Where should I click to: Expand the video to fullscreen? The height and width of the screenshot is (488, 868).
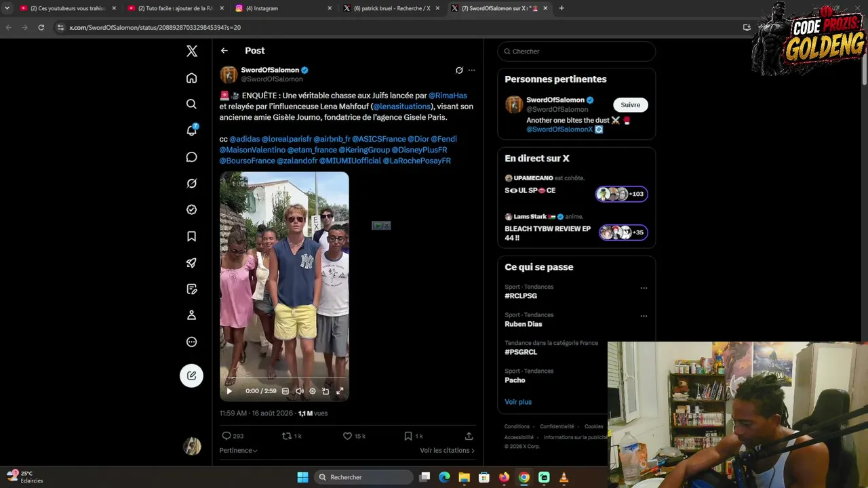[340, 391]
